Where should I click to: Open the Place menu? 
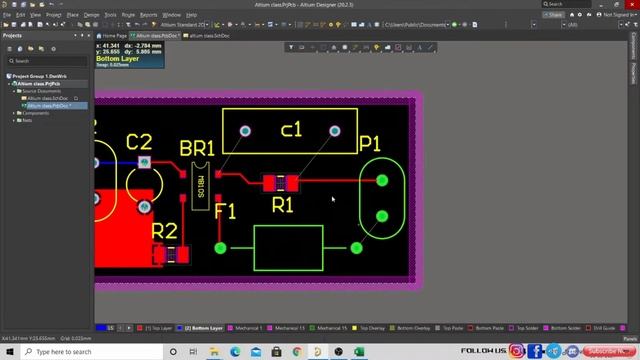72,15
